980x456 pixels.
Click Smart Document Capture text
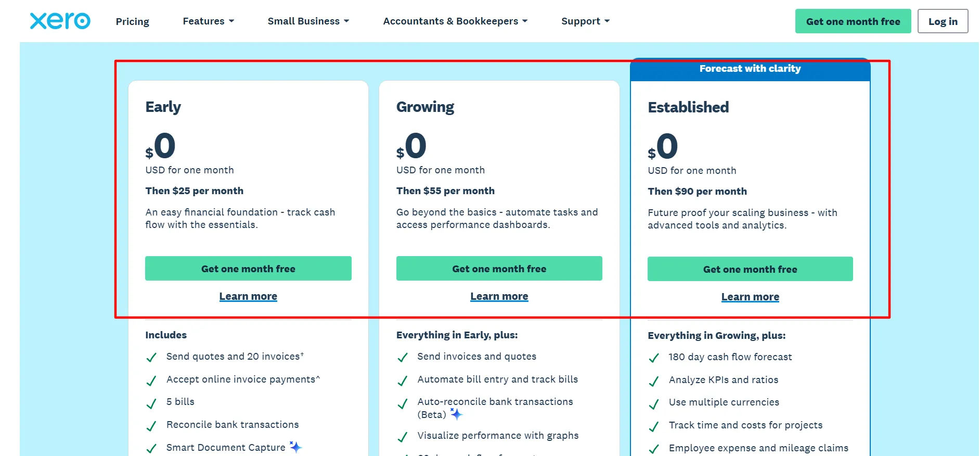226,448
